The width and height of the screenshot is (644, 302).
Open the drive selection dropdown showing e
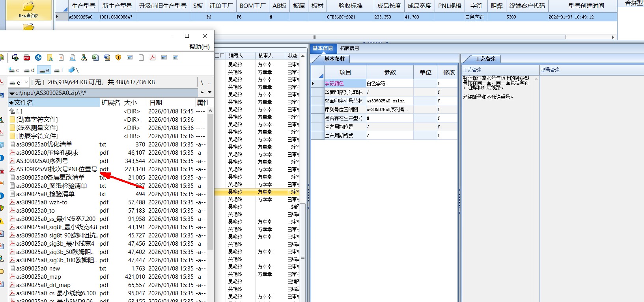pyautogui.click(x=19, y=82)
